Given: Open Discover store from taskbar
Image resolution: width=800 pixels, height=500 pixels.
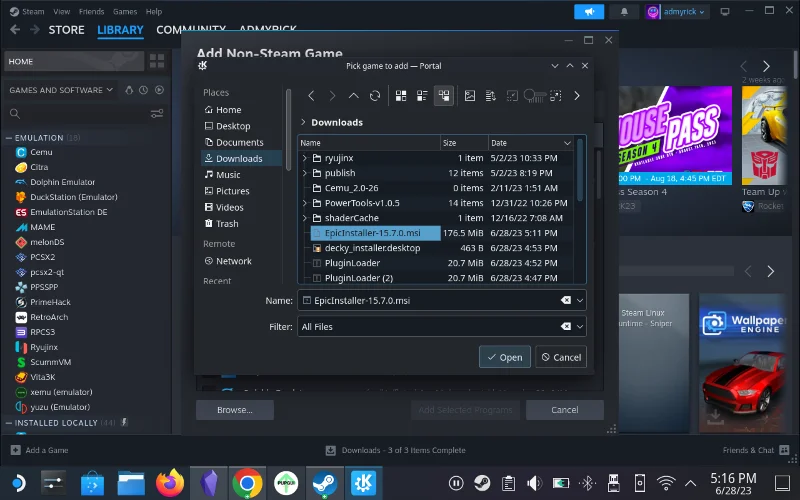Looking at the screenshot, I should pos(92,483).
